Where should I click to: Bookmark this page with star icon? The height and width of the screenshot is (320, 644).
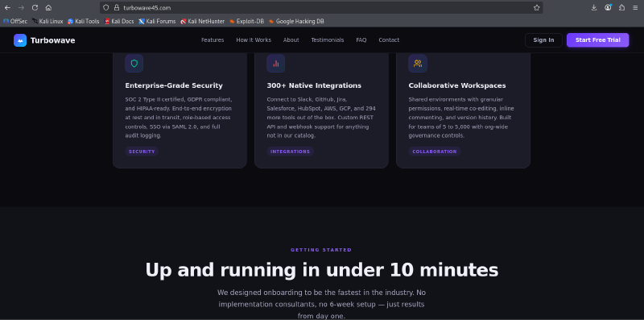pos(536,7)
